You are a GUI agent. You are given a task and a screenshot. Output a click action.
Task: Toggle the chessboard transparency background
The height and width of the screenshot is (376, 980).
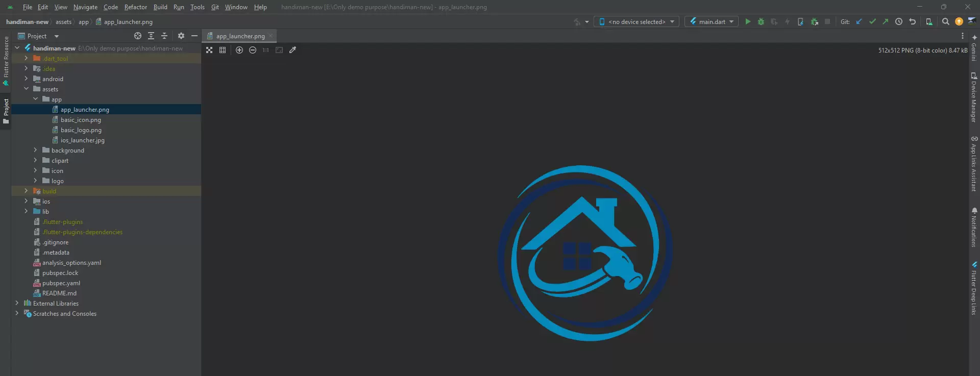pos(209,50)
